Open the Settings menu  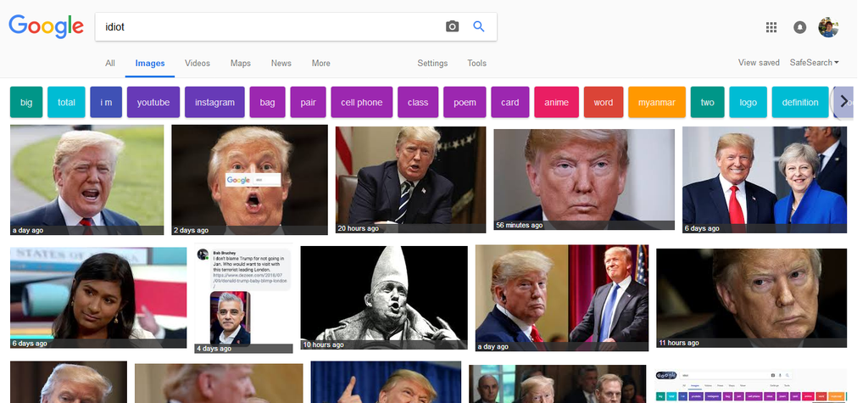[432, 64]
